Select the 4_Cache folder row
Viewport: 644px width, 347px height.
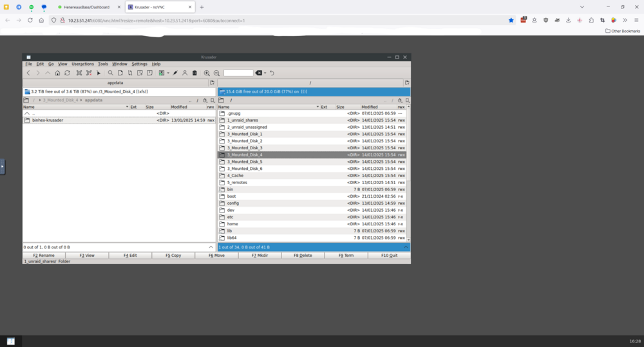(x=312, y=176)
